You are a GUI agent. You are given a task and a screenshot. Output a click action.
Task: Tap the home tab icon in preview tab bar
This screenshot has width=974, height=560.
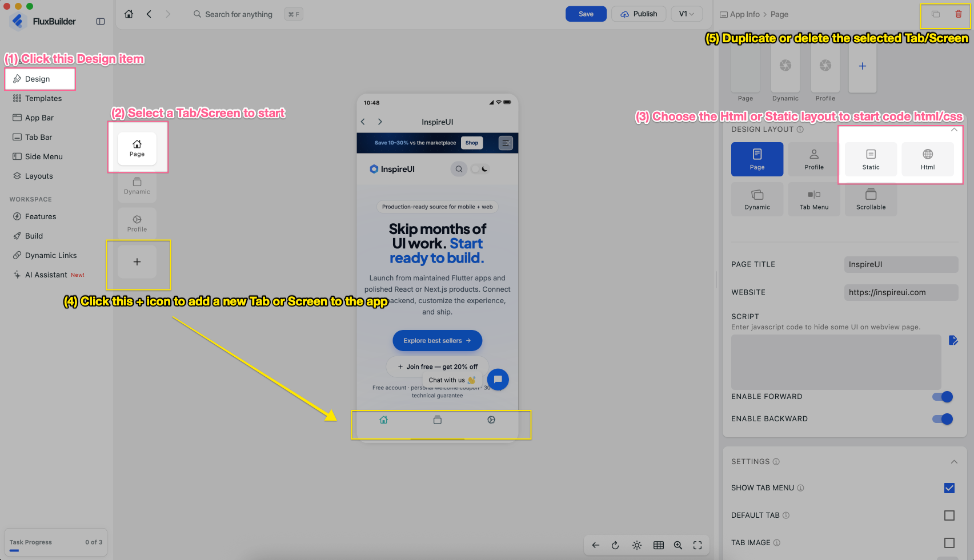coord(384,420)
